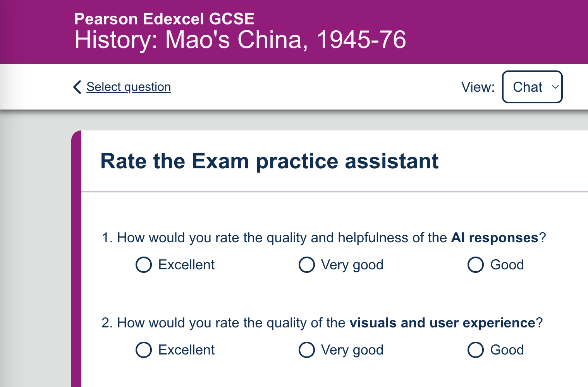The width and height of the screenshot is (588, 387).
Task: Click the back chevron arrow icon
Action: [77, 87]
